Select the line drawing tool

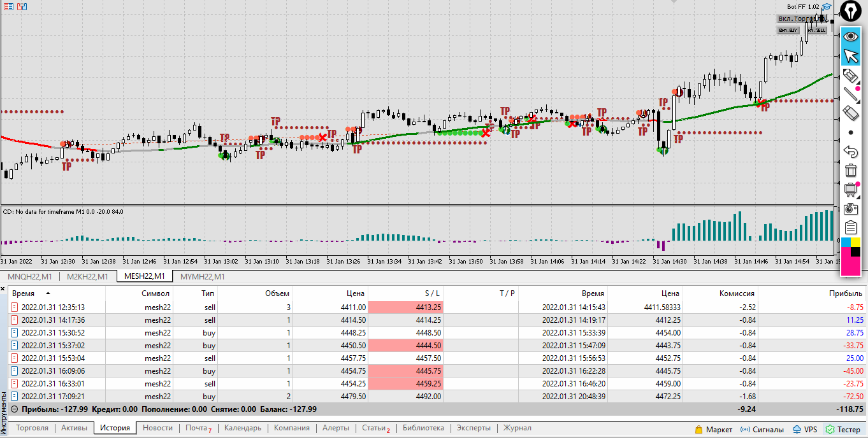point(851,95)
